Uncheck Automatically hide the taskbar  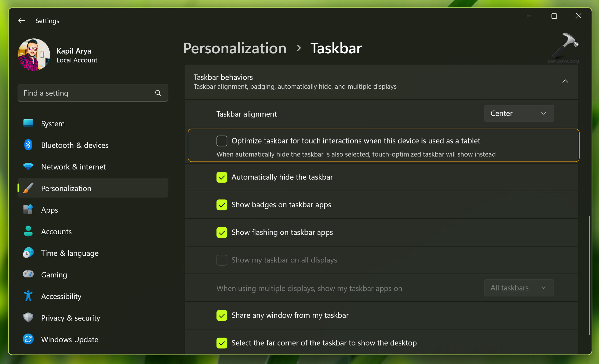(x=222, y=177)
